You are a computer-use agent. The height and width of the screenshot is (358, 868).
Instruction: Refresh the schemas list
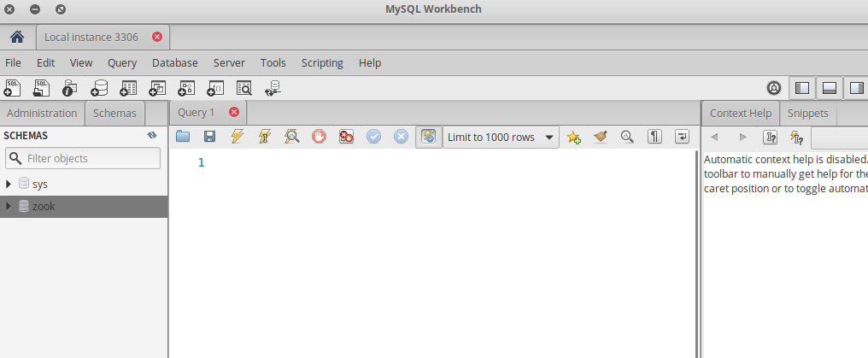click(x=152, y=135)
